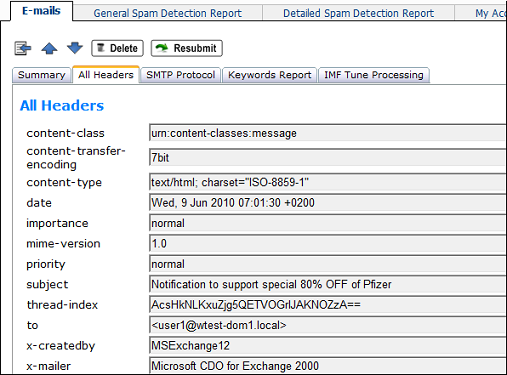Open the Keywords Report sub-tab

click(269, 75)
